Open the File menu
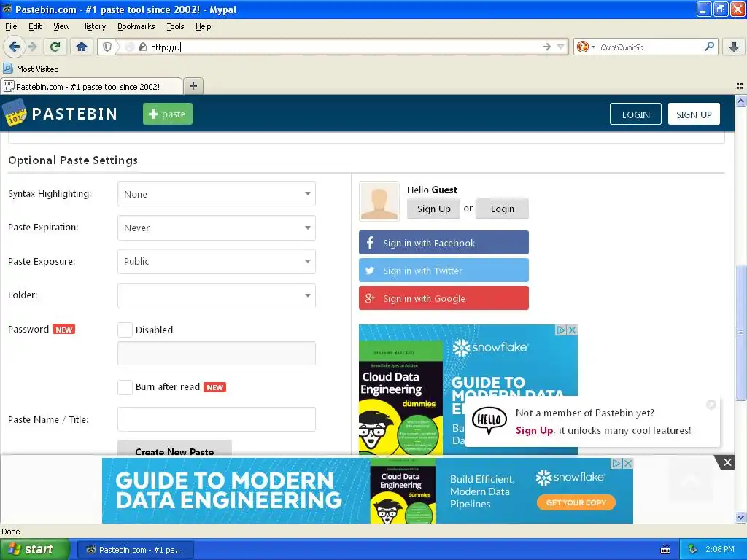Screen dimensions: 747x560 [11, 26]
